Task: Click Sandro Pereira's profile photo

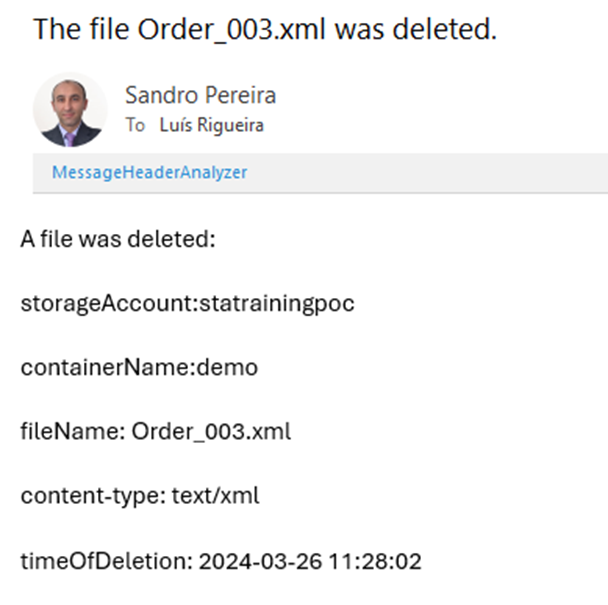Action: (70, 110)
